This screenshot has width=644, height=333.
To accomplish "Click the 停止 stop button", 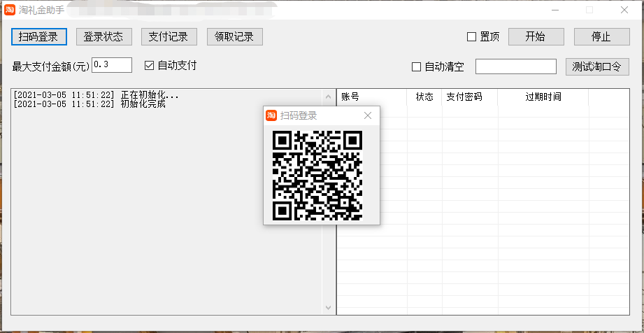I will [x=602, y=36].
